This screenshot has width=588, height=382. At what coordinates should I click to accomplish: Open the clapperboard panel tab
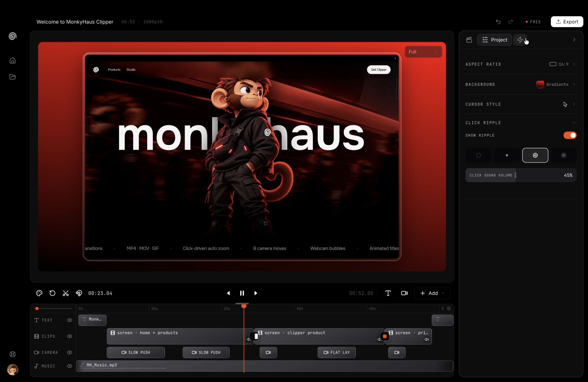point(469,40)
